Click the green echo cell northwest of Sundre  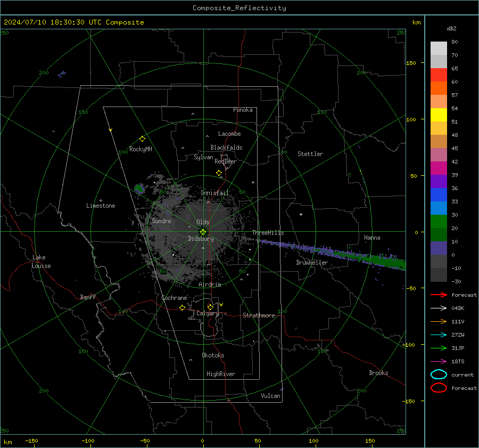click(139, 189)
